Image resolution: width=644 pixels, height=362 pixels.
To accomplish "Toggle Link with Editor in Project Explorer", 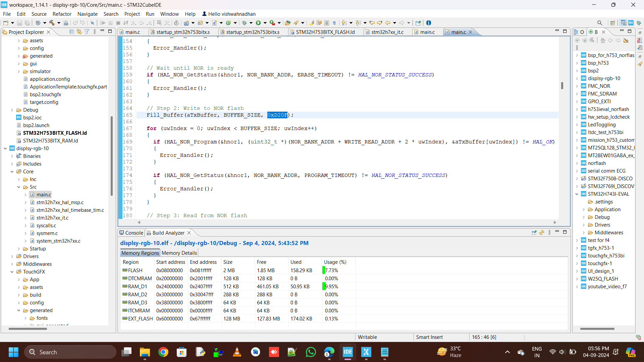I will [79, 32].
